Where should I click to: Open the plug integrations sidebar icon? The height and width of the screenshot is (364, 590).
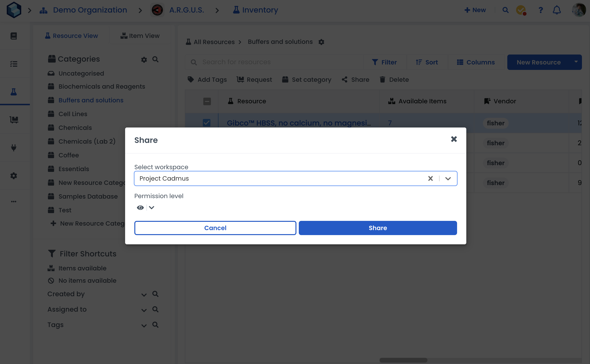pos(14,148)
